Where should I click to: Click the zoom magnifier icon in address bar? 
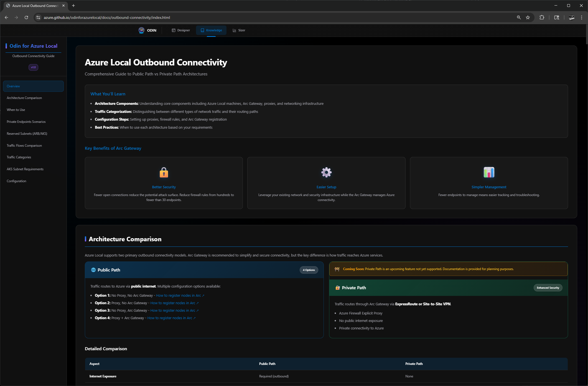[519, 17]
